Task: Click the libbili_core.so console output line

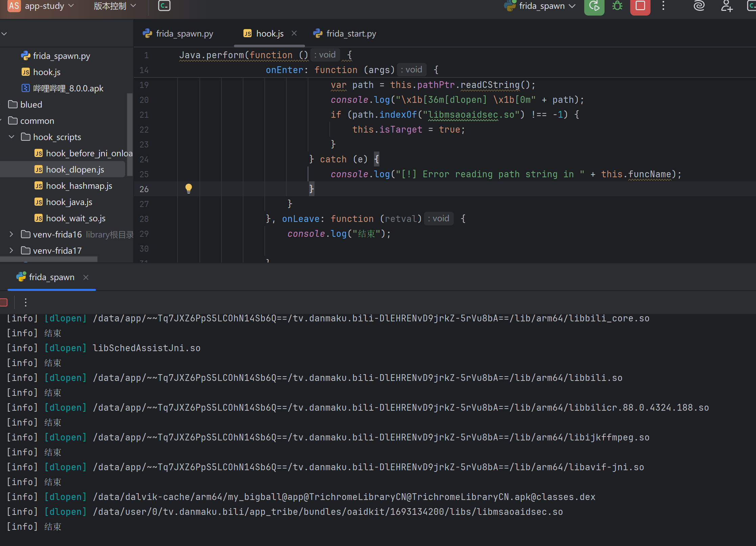Action: click(x=328, y=318)
